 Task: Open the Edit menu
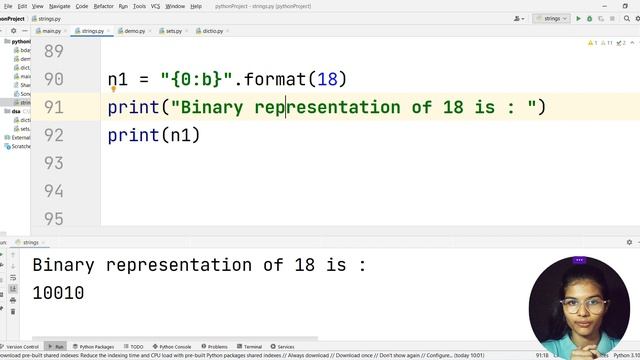point(22,7)
